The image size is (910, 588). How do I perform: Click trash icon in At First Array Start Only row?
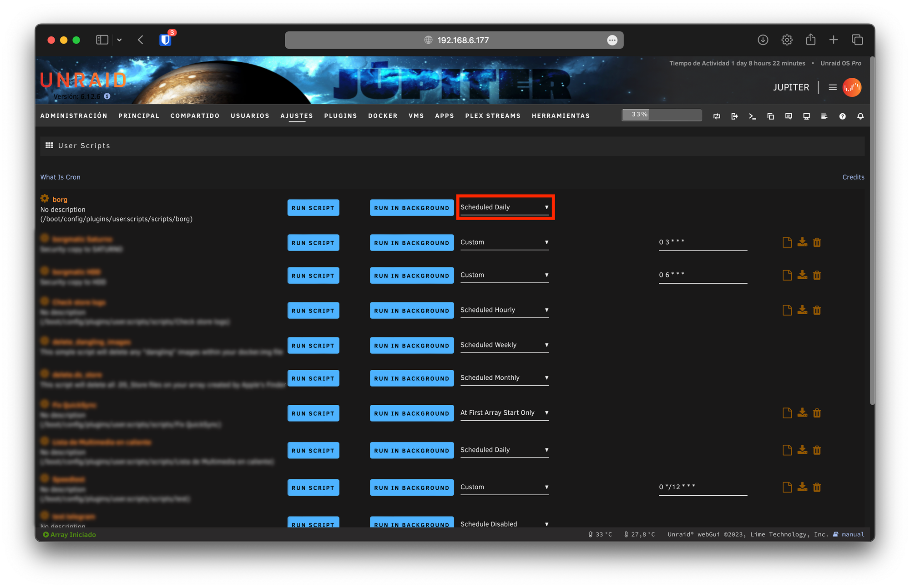coord(817,413)
